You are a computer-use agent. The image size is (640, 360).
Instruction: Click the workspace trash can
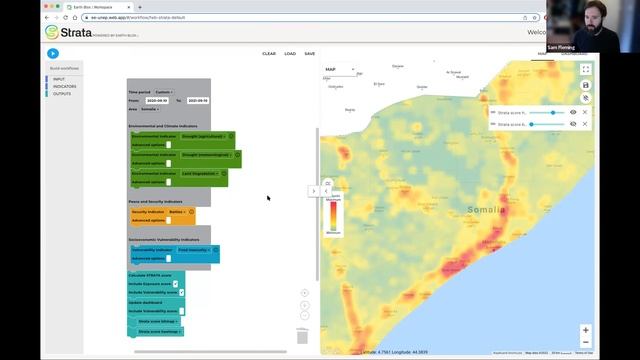pos(302,336)
